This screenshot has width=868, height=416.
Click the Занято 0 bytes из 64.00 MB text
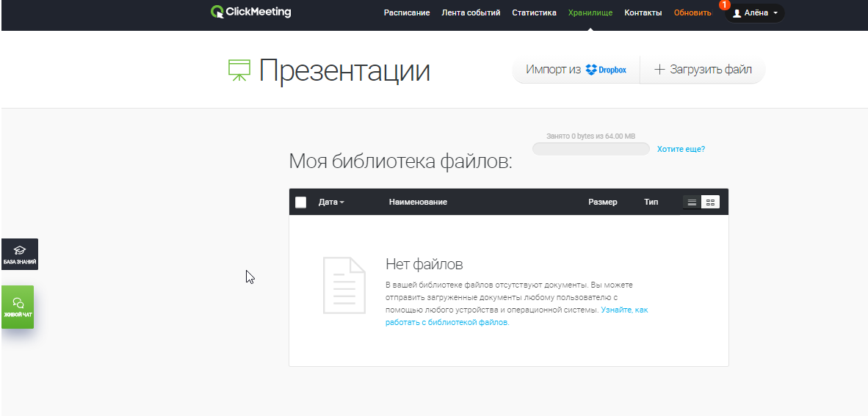pos(590,136)
